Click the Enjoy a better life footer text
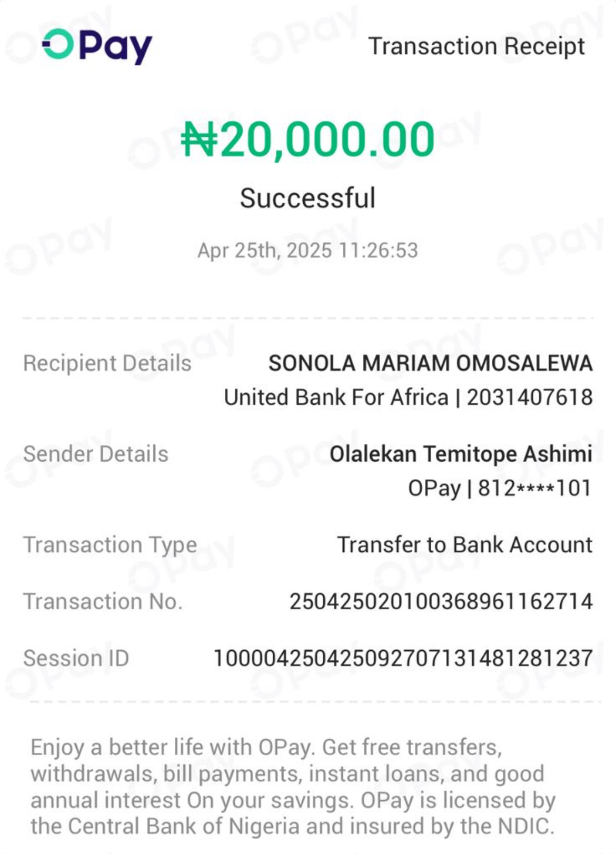The image size is (616, 854). (x=293, y=787)
